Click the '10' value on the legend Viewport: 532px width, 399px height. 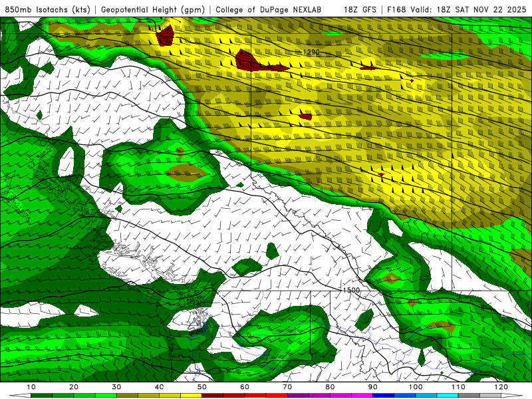(31, 387)
